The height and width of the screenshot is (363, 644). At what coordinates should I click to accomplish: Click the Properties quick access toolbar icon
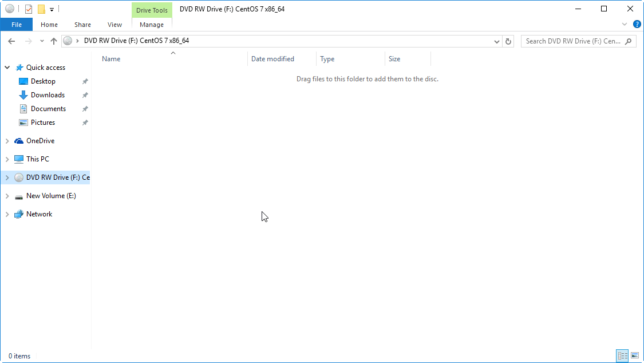(x=29, y=9)
